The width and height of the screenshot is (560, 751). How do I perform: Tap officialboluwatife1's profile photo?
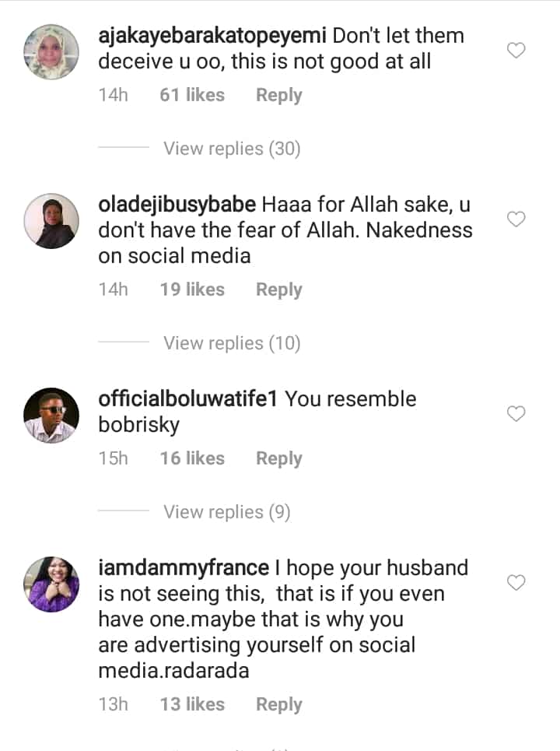(x=51, y=415)
